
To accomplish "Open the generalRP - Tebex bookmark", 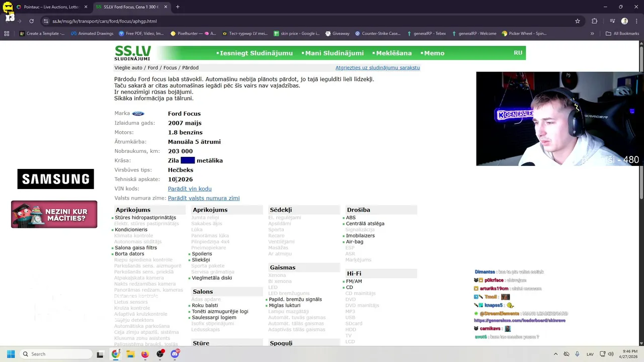I will point(426,34).
